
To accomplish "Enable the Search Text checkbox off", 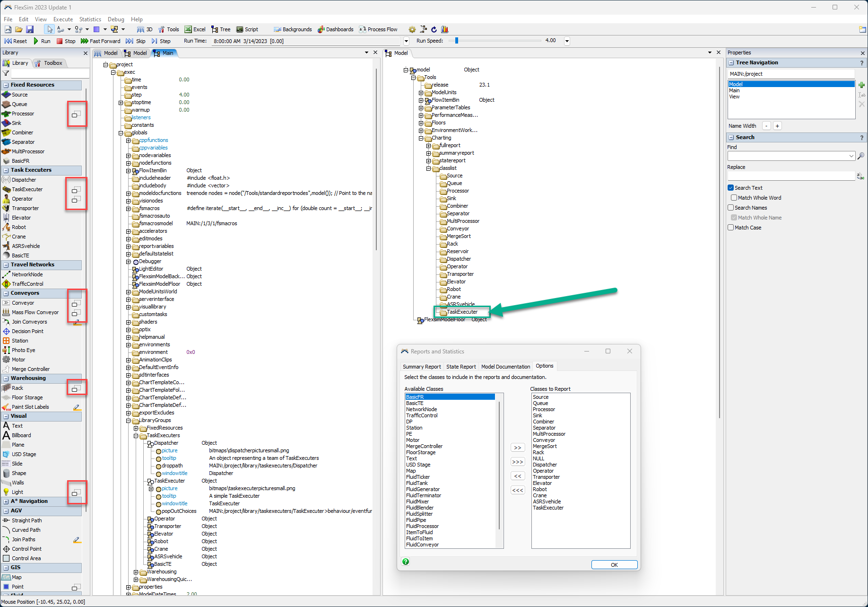I will pos(730,188).
